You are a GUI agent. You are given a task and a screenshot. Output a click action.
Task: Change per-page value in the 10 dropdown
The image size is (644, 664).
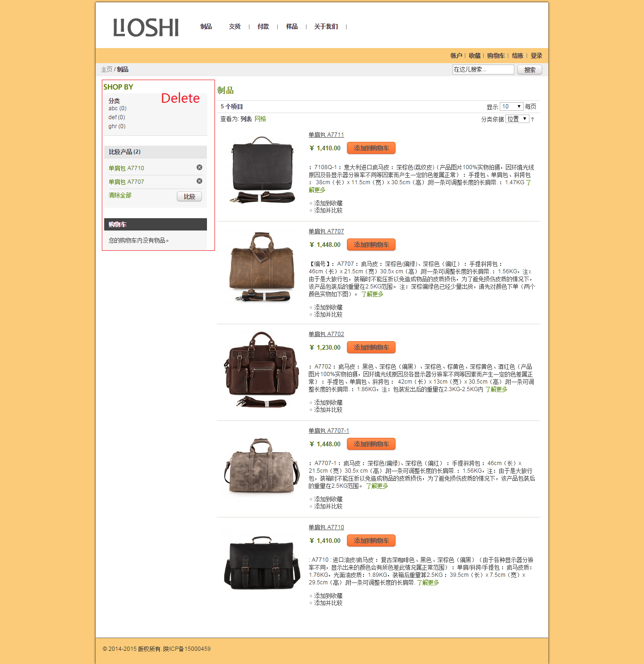pyautogui.click(x=511, y=107)
